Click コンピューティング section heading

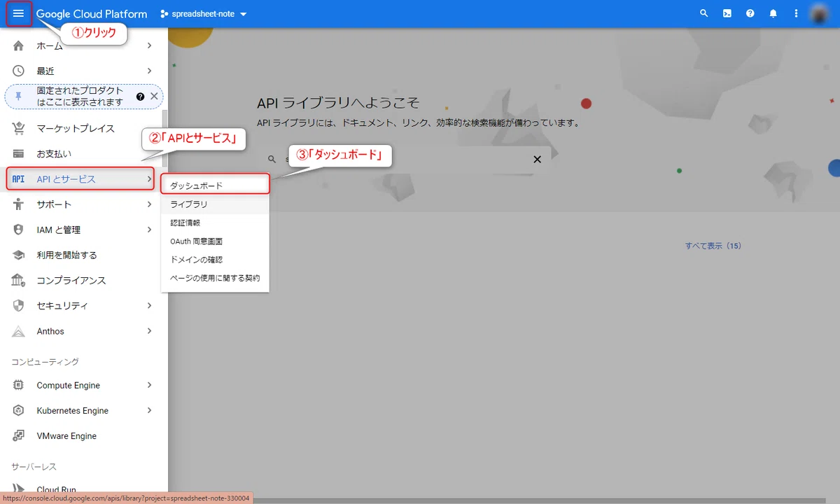(45, 362)
